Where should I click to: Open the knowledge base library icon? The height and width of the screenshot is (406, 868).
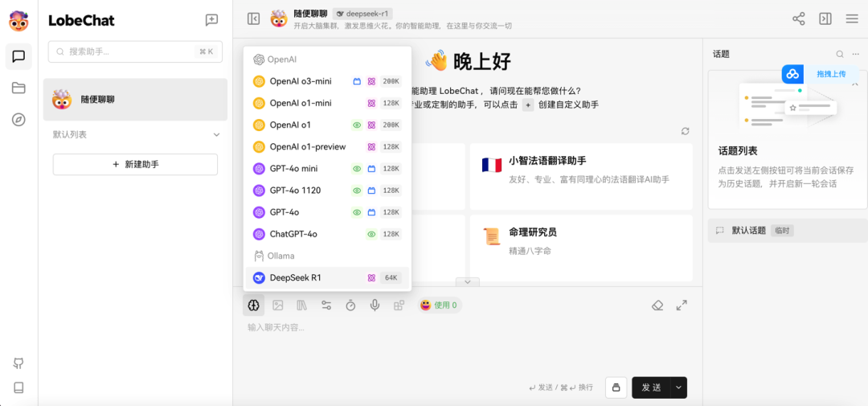click(x=301, y=305)
